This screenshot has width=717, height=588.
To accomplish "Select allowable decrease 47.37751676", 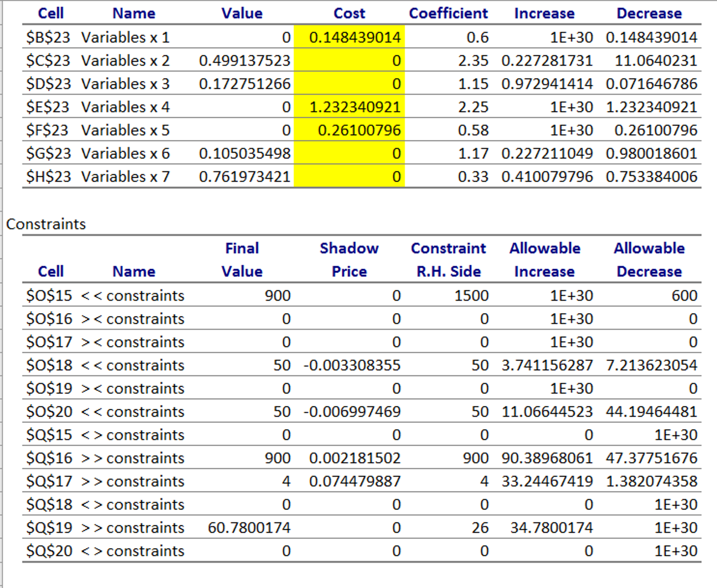I will pos(651,458).
